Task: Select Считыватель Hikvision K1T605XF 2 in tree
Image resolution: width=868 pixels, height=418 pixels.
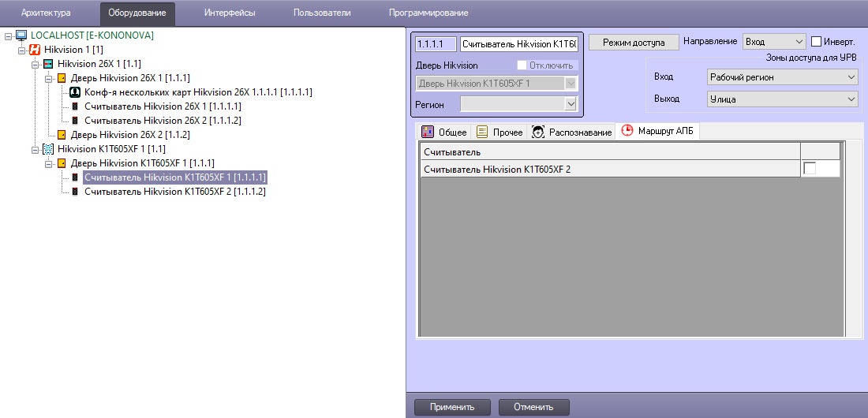Action: 174,192
